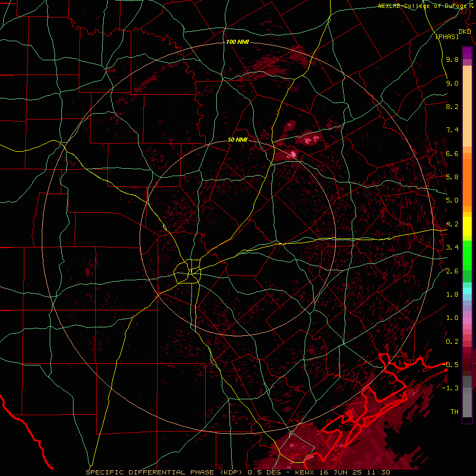Pick the bright green colorbar segment

[x=467, y=255]
